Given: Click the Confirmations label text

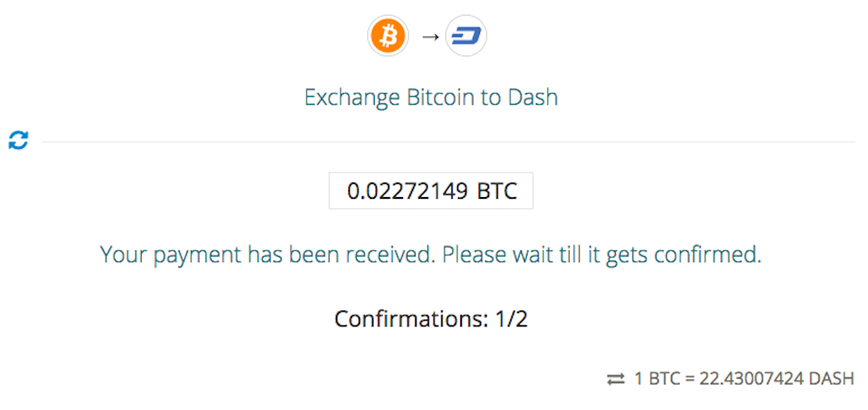Looking at the screenshot, I should tap(409, 319).
